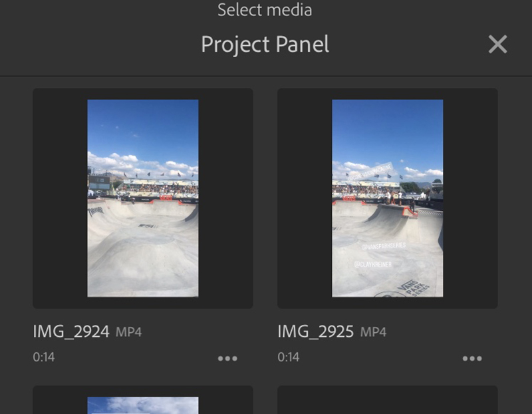Click the IMG_2925 file name
This screenshot has width=532, height=414.
316,331
